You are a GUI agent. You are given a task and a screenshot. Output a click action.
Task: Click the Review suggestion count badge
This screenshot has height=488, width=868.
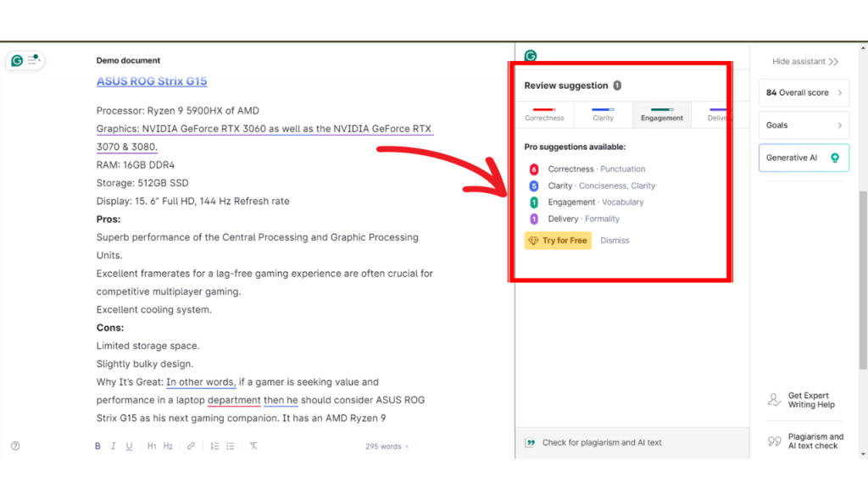[x=617, y=86]
